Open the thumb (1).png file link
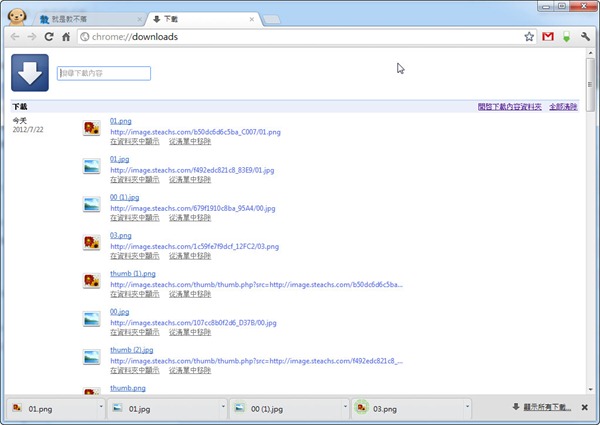This screenshot has width=600, height=425. click(132, 273)
